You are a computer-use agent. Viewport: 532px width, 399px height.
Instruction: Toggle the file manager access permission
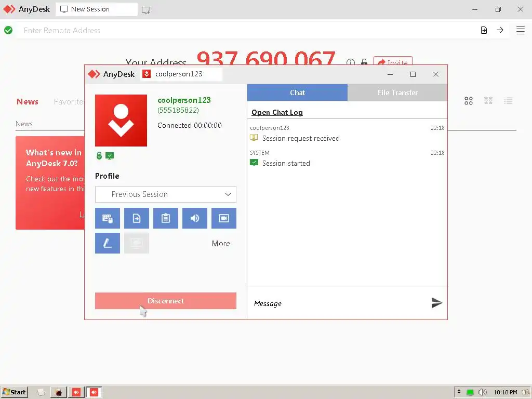pyautogui.click(x=137, y=218)
